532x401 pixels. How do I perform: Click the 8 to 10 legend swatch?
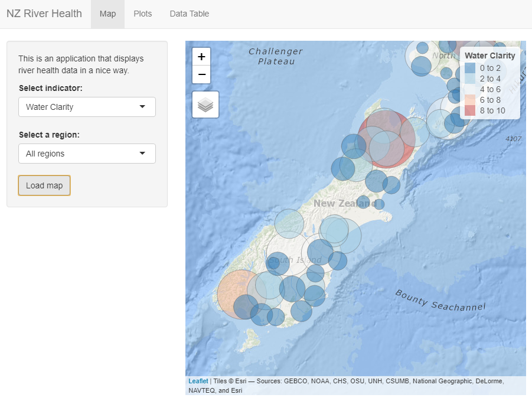(470, 110)
